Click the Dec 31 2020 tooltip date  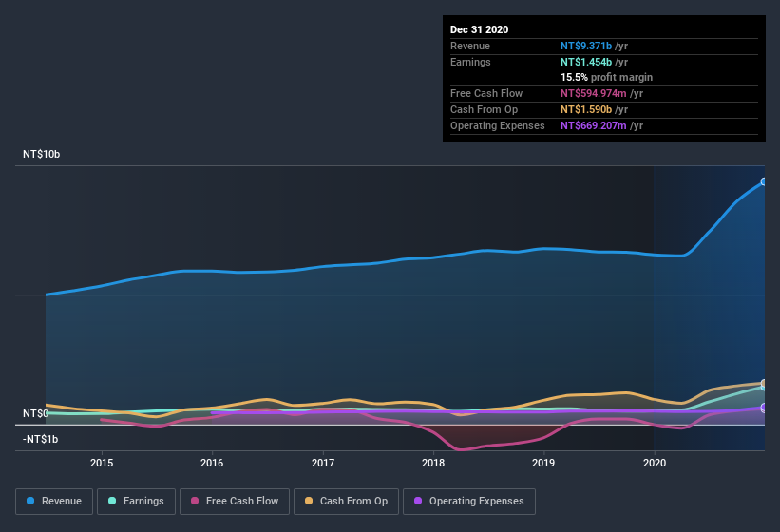pyautogui.click(x=479, y=29)
